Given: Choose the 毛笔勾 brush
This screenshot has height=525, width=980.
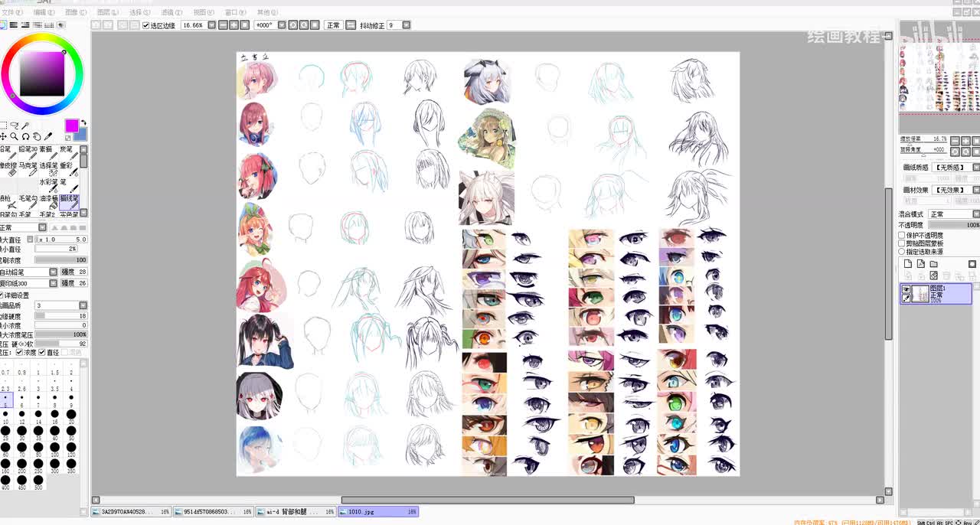Looking at the screenshot, I should pos(28,203).
